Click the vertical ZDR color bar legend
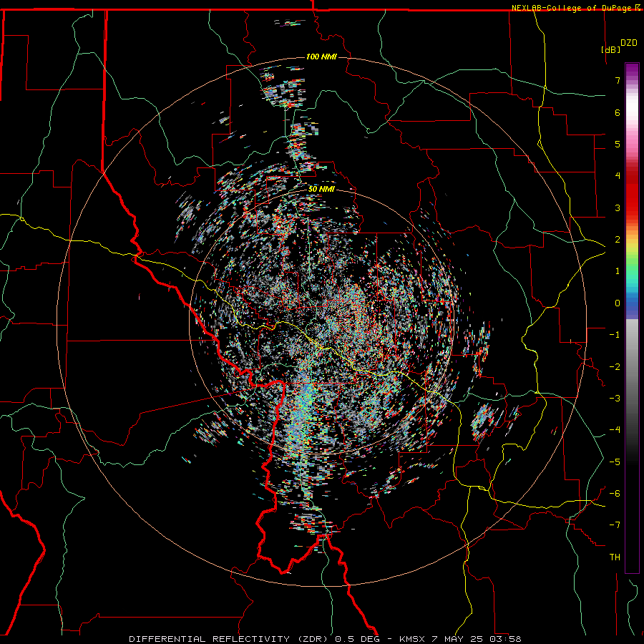Screen dimensions: 644x644 point(632,318)
